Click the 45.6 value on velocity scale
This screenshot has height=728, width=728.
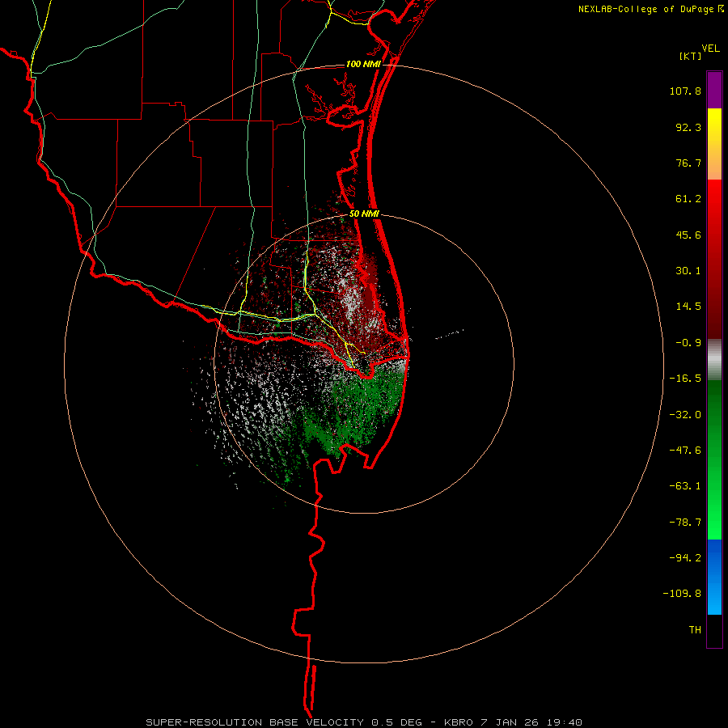(x=688, y=235)
